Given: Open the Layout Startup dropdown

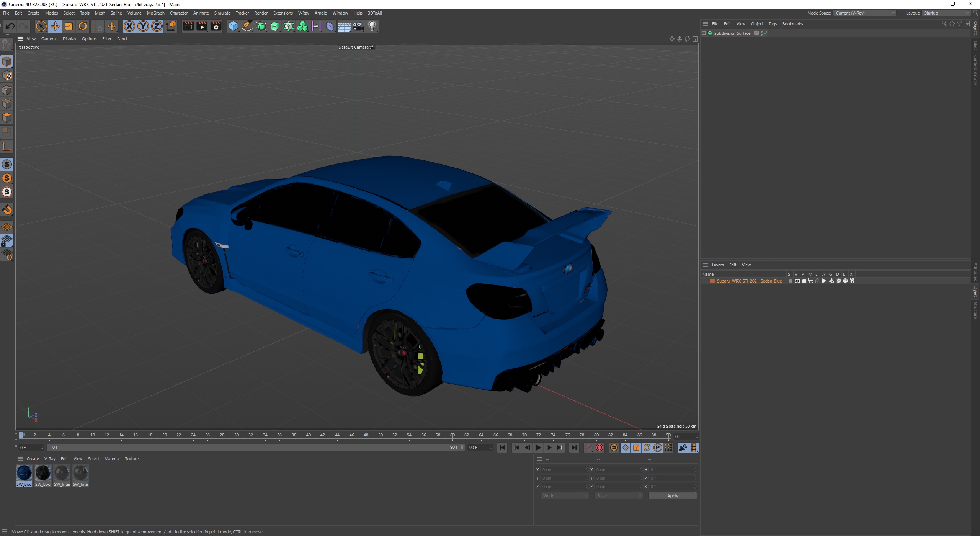Looking at the screenshot, I should point(946,13).
